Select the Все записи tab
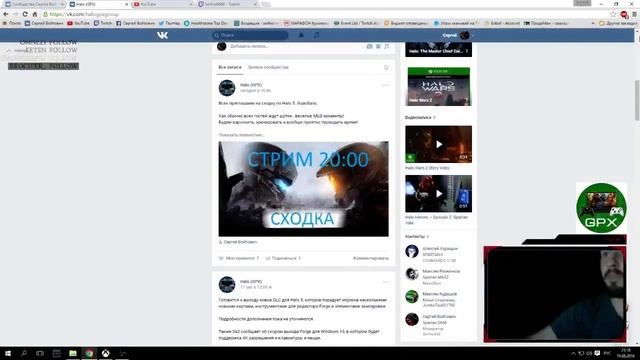 tap(230, 67)
